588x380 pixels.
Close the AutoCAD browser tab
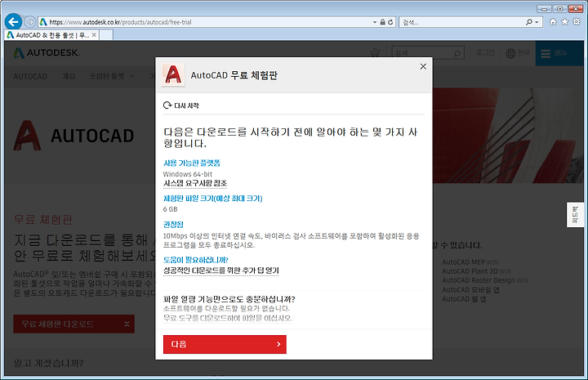pyautogui.click(x=94, y=35)
